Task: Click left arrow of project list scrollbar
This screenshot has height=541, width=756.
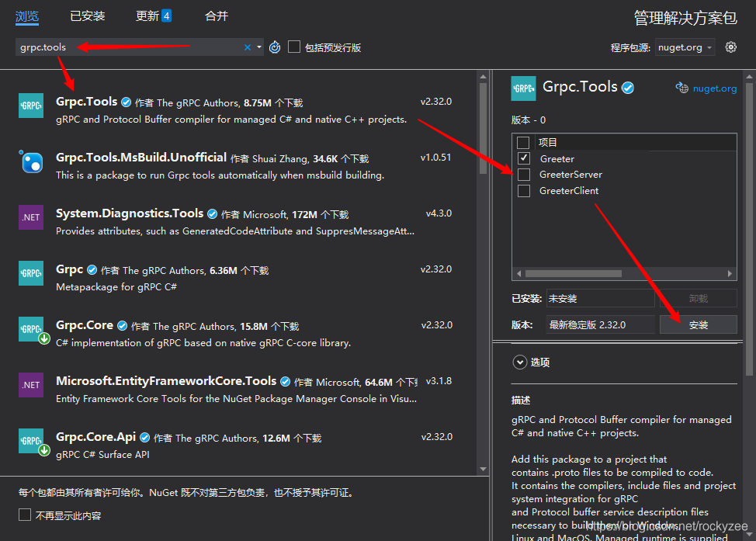Action: (x=518, y=273)
